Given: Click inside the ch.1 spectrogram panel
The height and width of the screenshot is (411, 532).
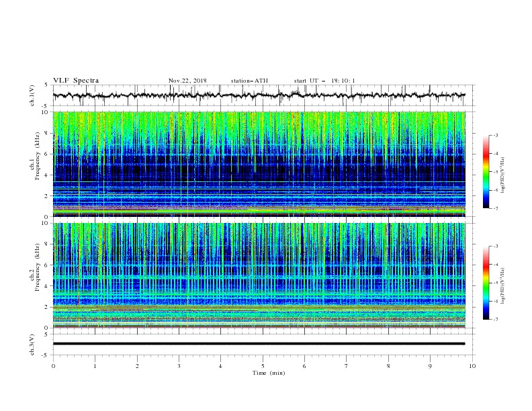Looking at the screenshot, I should click(x=259, y=164).
